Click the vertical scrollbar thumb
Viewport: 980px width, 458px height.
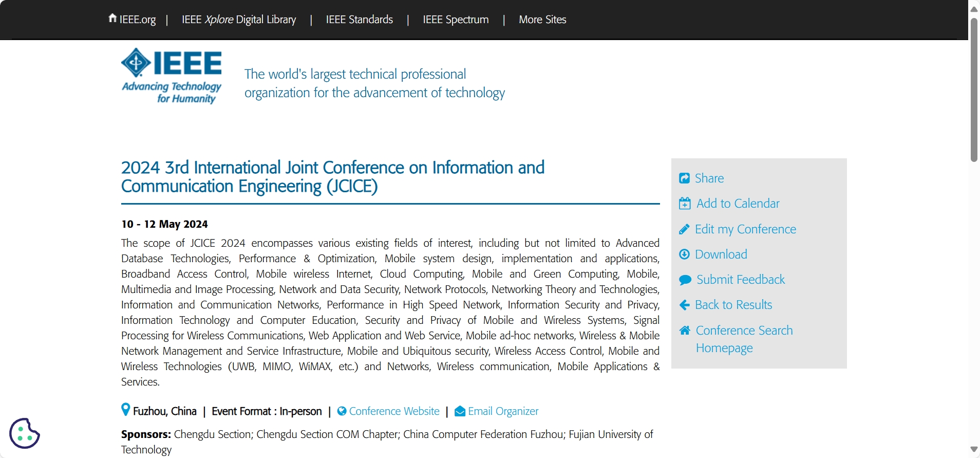[x=974, y=90]
